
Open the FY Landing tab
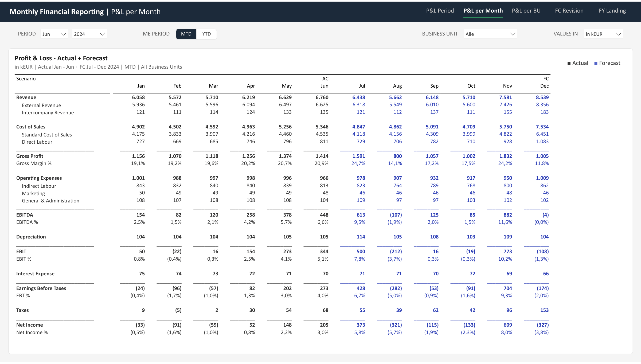coord(612,11)
